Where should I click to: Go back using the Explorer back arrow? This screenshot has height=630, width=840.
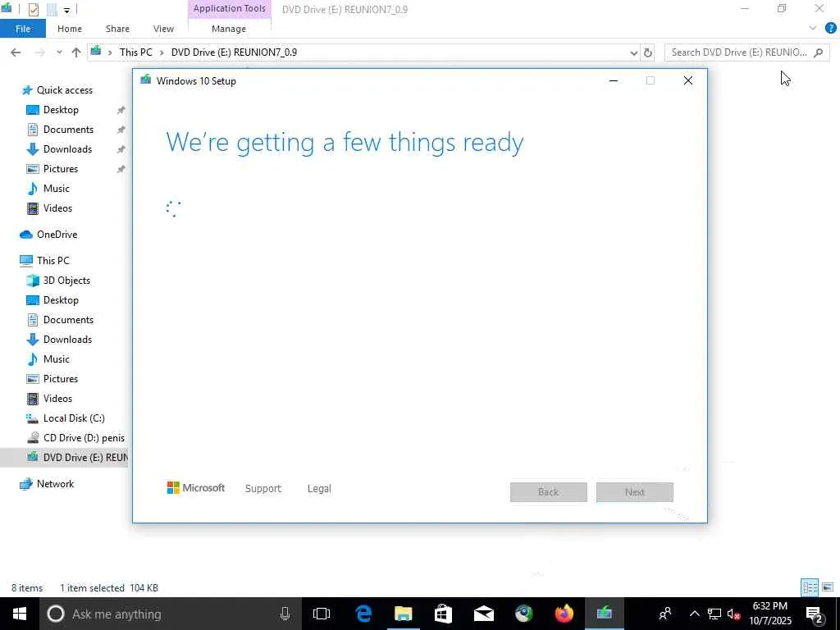point(16,52)
